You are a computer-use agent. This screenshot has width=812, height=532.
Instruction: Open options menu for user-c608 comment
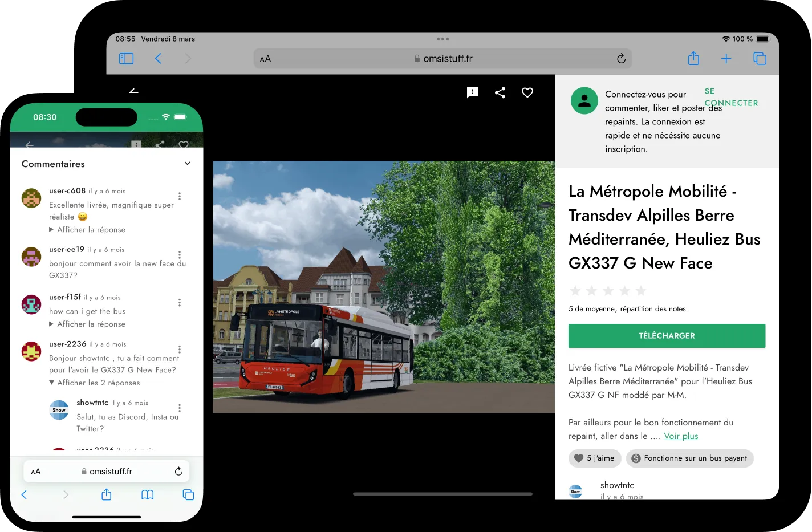coord(180,196)
